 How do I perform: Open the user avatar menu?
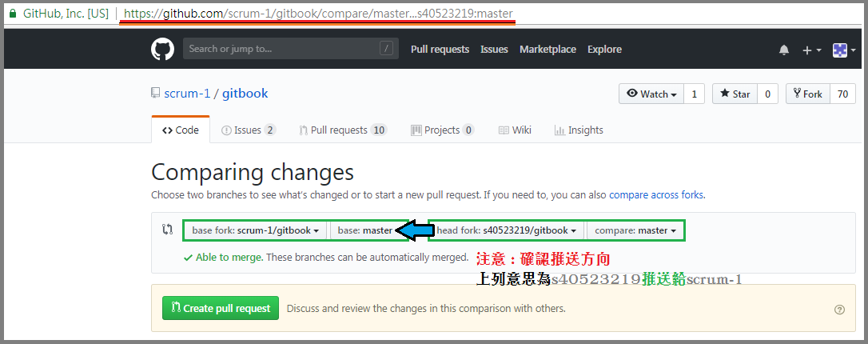[x=844, y=50]
